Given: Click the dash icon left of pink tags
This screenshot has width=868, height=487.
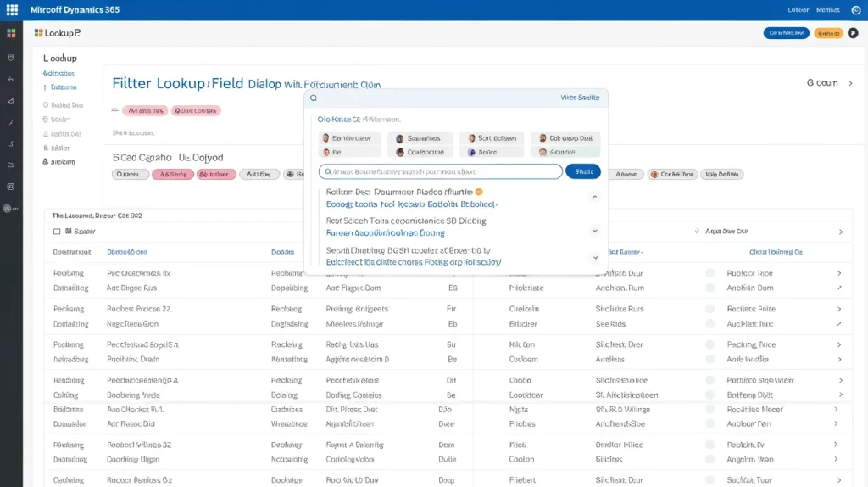Looking at the screenshot, I should 114,109.
